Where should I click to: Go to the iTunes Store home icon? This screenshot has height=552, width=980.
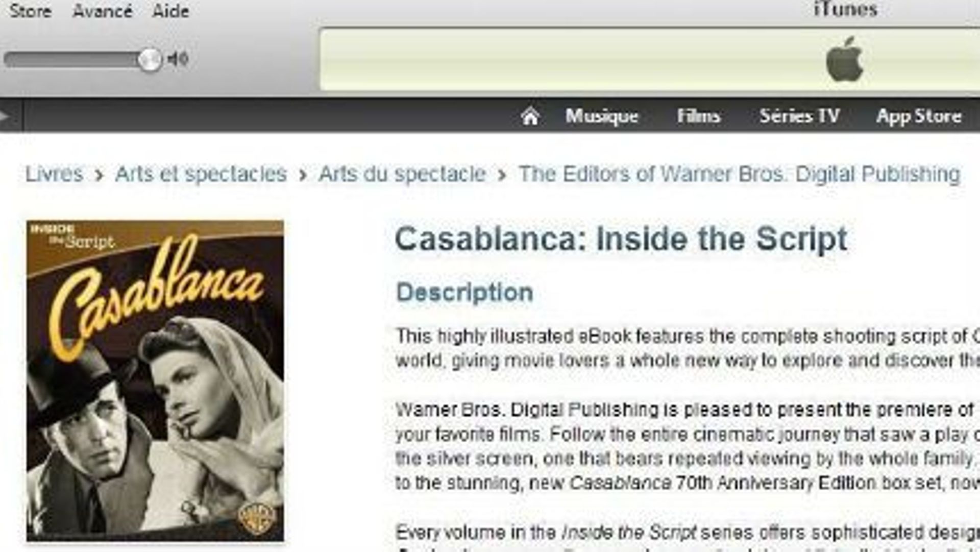point(530,117)
